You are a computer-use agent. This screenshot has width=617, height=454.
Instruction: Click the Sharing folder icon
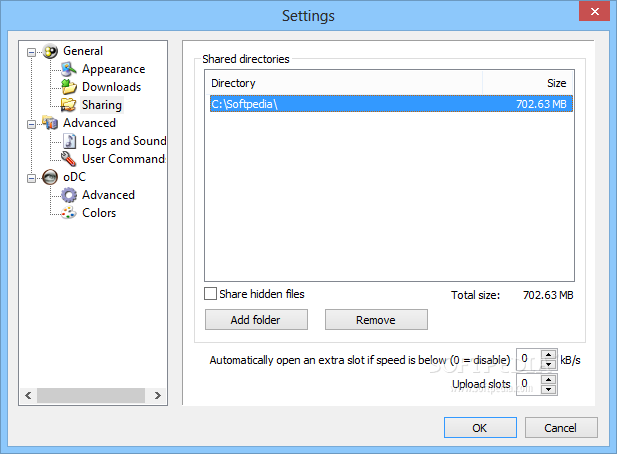coord(68,105)
